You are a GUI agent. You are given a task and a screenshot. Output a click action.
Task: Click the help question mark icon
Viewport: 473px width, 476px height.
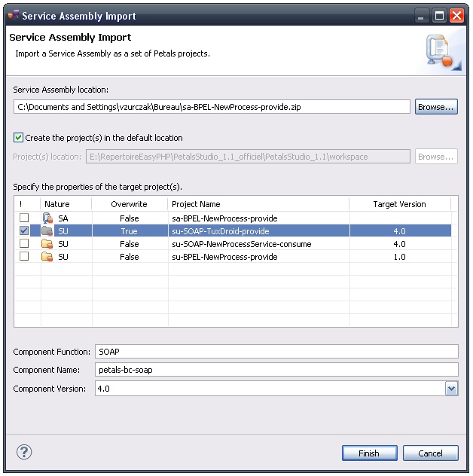tap(23, 452)
